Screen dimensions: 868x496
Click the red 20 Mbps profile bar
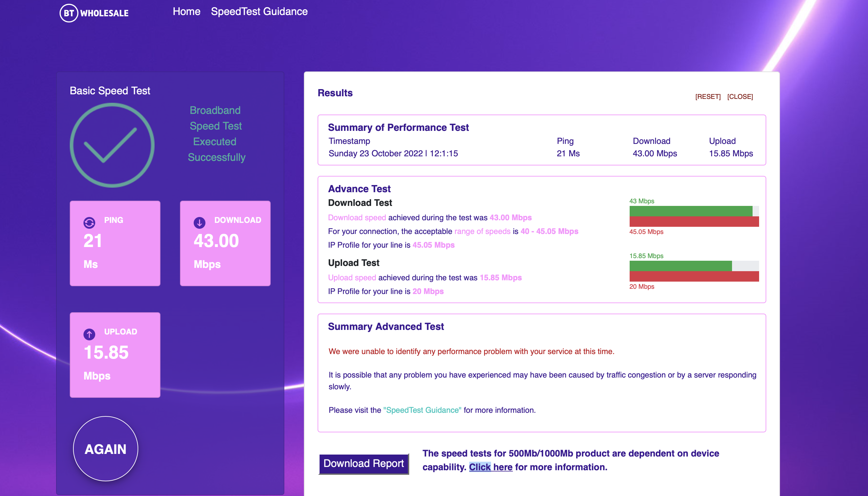pyautogui.click(x=694, y=277)
